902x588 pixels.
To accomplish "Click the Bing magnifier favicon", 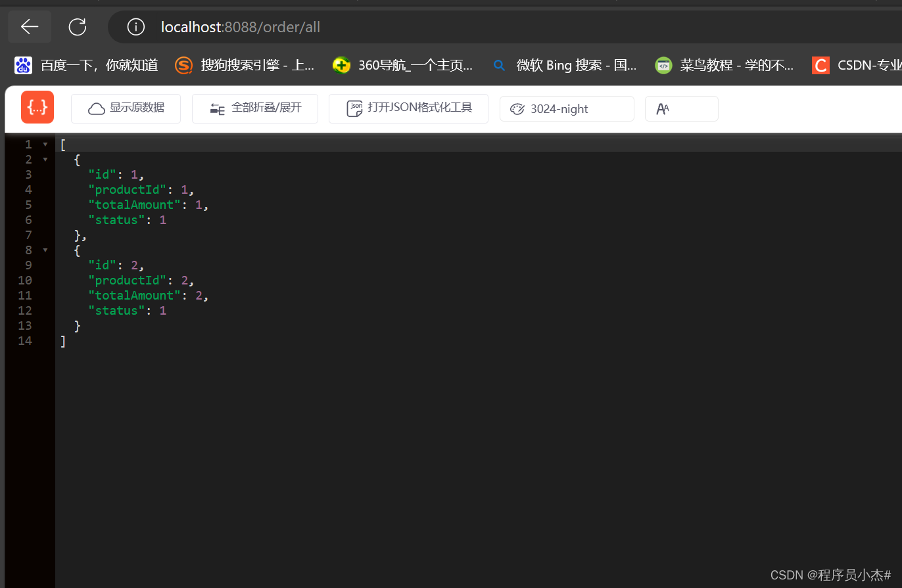I will 500,65.
